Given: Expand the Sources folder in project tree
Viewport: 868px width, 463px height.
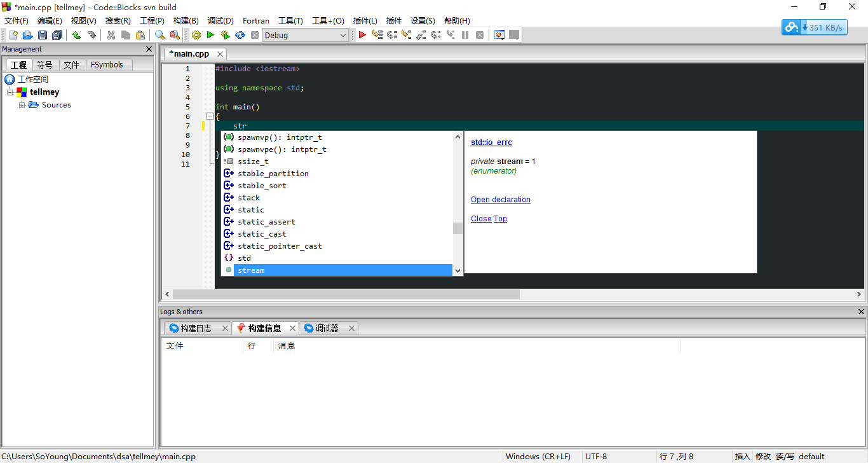Looking at the screenshot, I should click(x=22, y=105).
